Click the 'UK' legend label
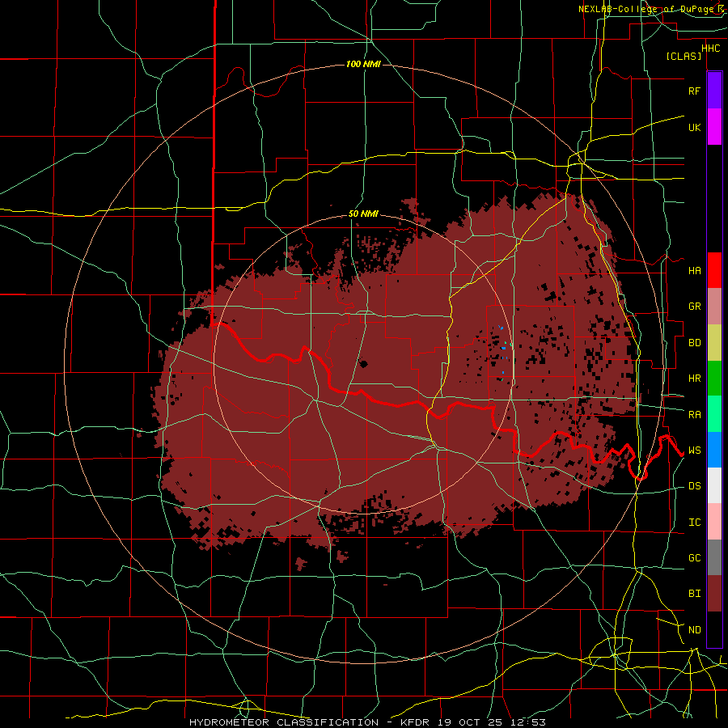The image size is (728, 728). [x=694, y=127]
